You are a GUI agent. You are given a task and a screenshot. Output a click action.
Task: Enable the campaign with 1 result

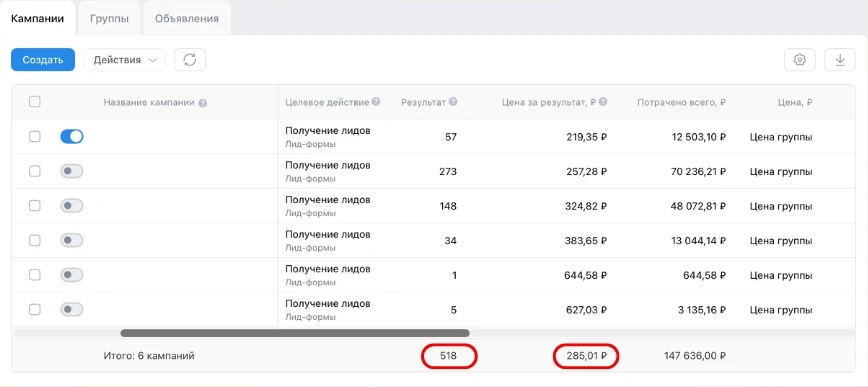click(x=72, y=275)
